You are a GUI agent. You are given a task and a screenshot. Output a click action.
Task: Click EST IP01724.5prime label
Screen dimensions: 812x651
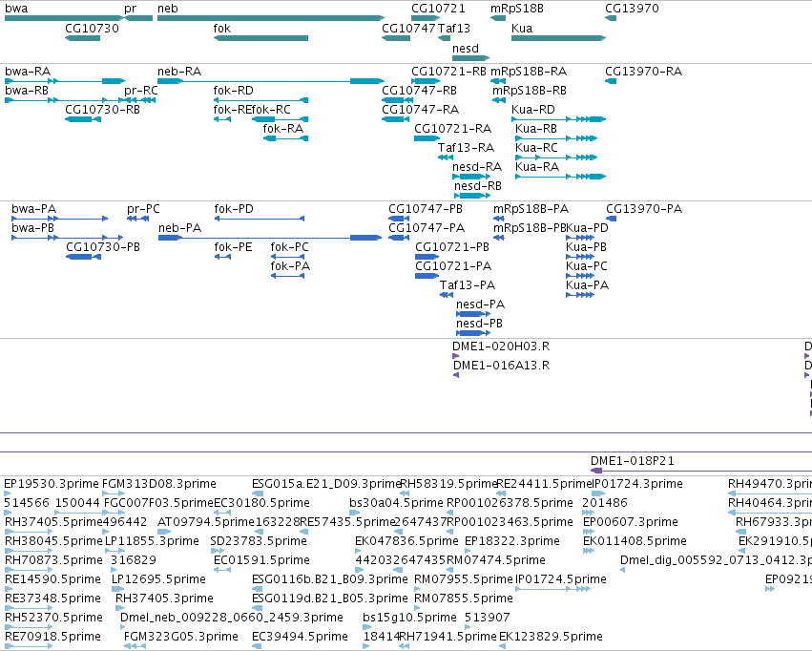point(561,579)
